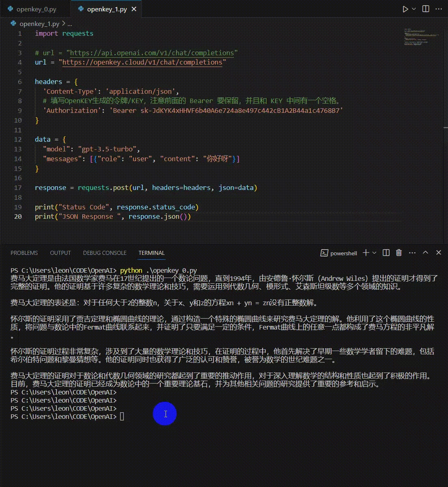
Task: Click the powershell terminal label
Action: coord(339,253)
